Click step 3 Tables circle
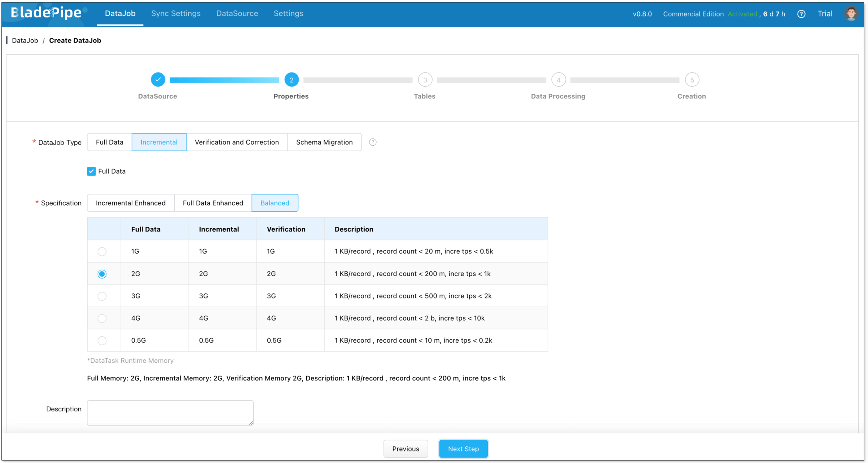 point(425,80)
